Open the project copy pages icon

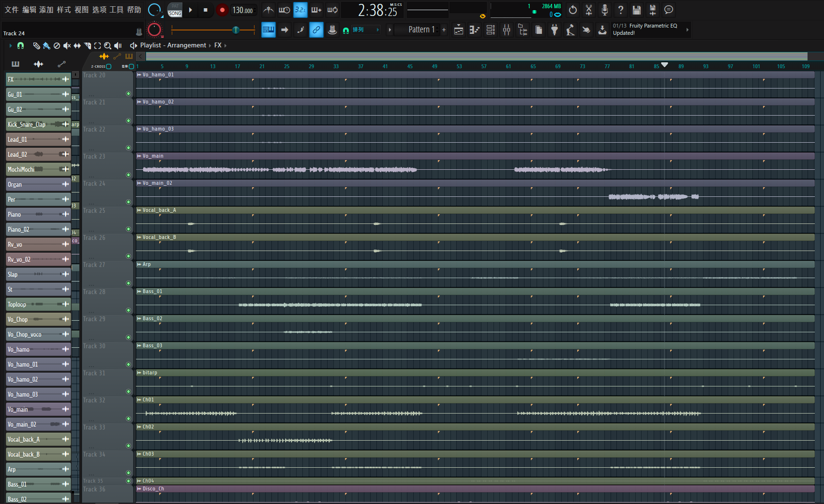pos(539,30)
